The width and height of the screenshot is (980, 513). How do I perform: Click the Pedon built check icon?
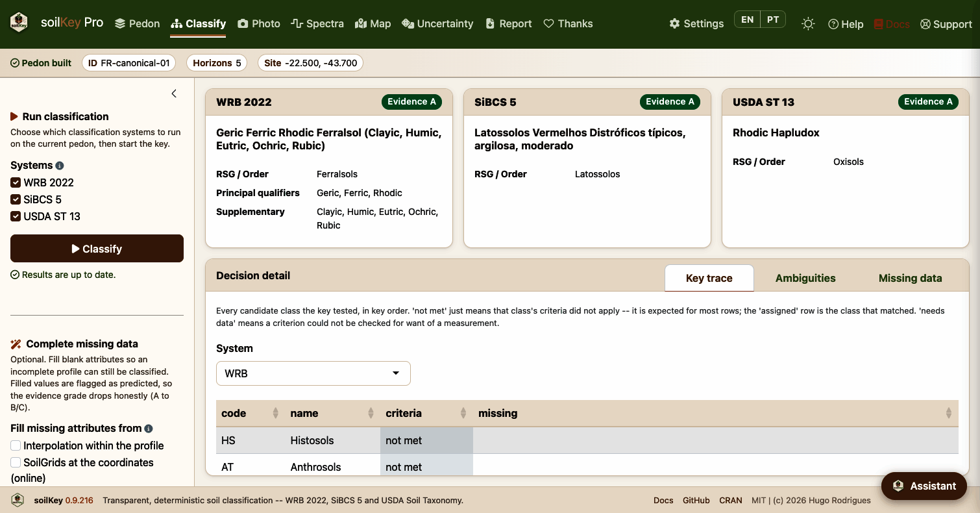pos(15,63)
